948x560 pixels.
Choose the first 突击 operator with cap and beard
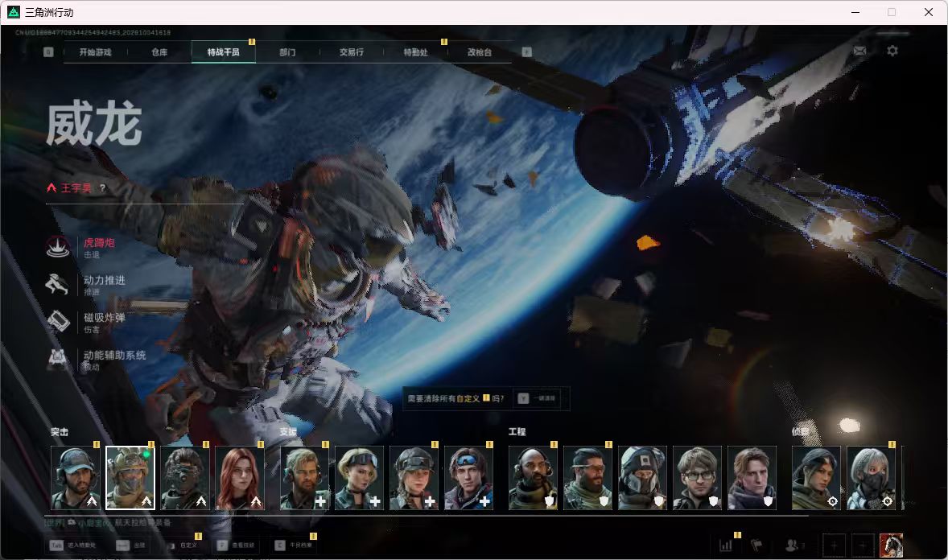point(76,478)
